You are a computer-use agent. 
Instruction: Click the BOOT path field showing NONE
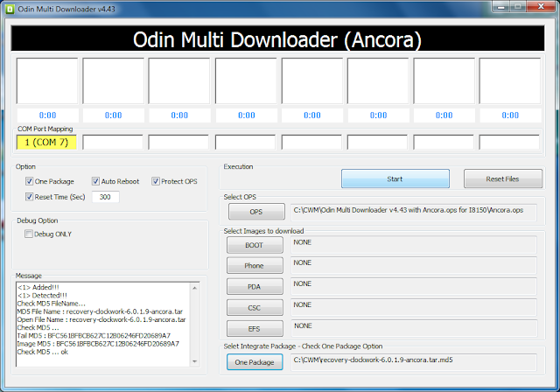tap(414, 245)
